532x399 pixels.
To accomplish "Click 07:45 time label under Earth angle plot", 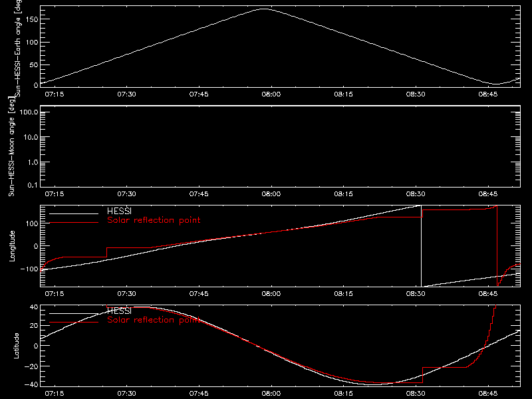I will 199,94.
